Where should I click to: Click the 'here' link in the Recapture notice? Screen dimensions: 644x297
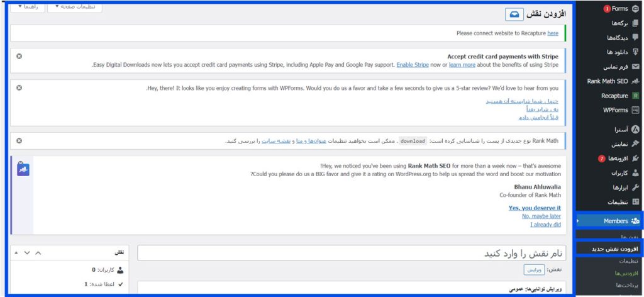[553, 33]
